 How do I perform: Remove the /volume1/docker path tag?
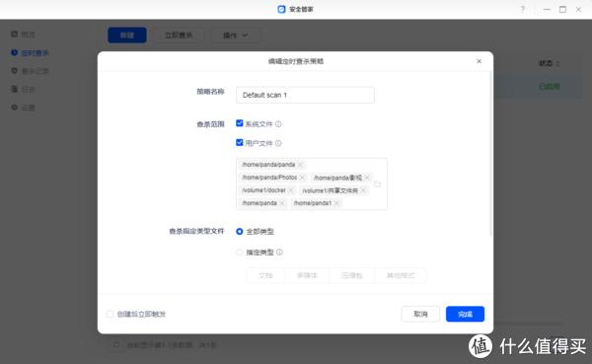coord(291,190)
